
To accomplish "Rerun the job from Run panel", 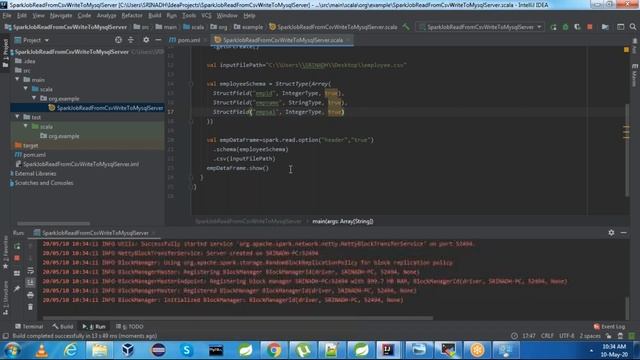I will [x=17, y=246].
